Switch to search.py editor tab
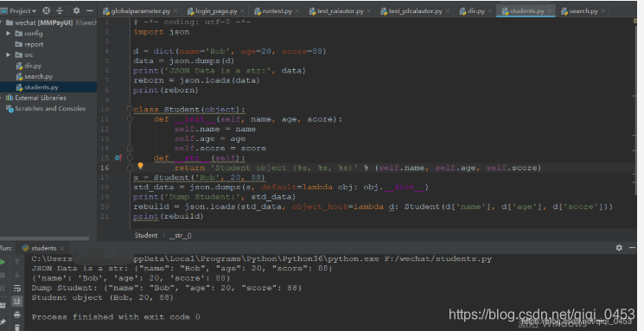The width and height of the screenshot is (644, 331). [579, 11]
